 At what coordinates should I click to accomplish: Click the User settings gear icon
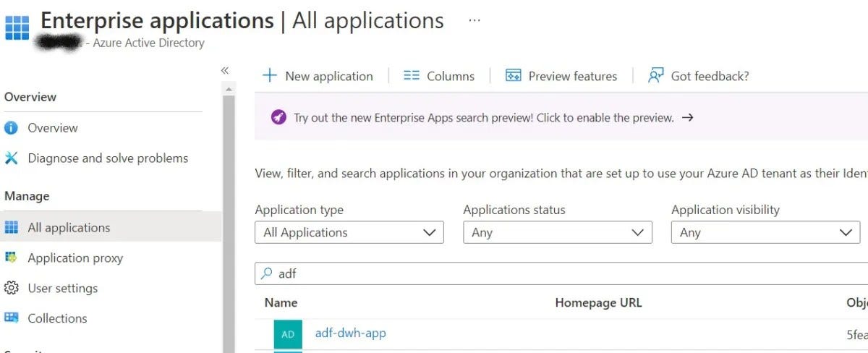[x=11, y=289]
